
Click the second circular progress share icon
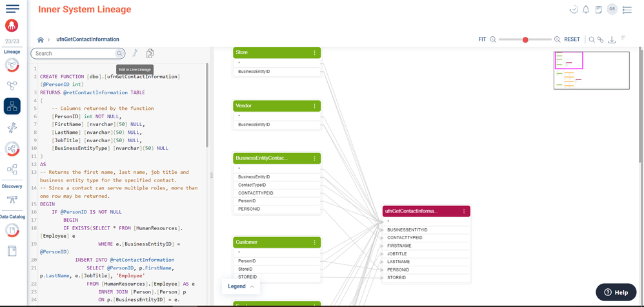coord(12,149)
